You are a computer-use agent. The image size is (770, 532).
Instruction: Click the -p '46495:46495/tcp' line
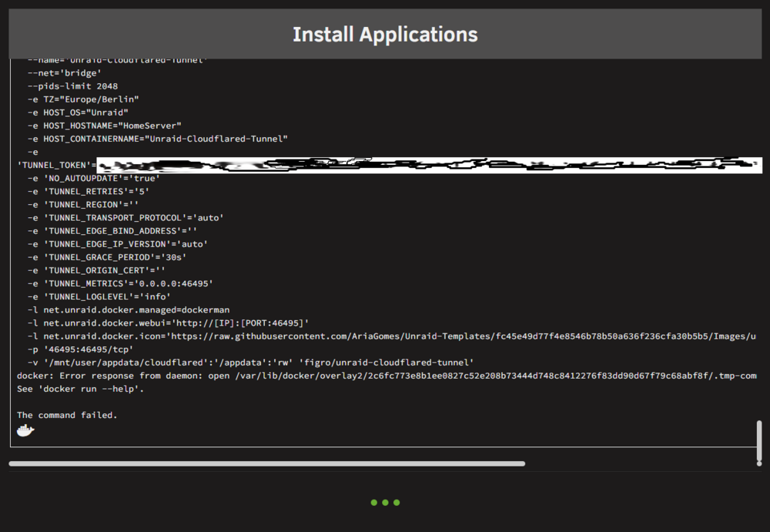(81, 350)
